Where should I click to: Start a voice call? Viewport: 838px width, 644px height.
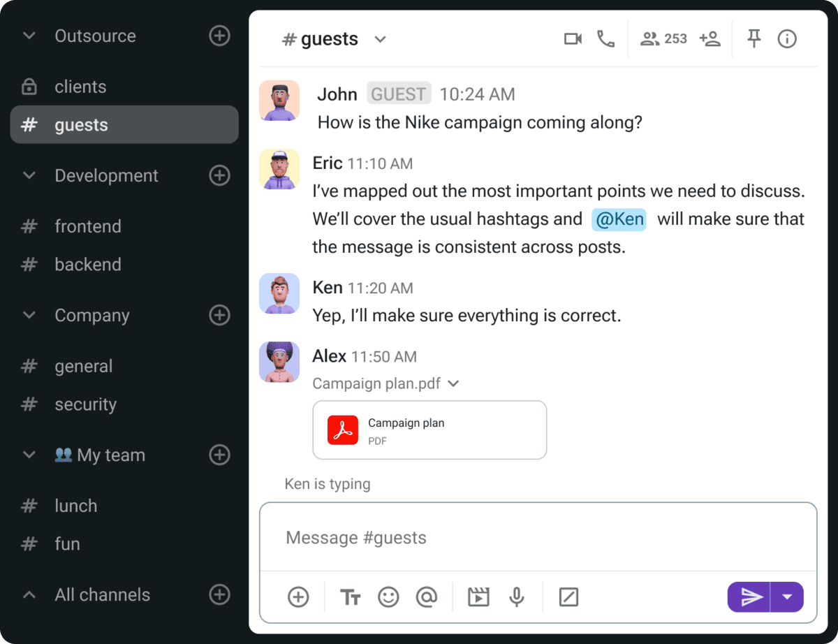tap(605, 39)
